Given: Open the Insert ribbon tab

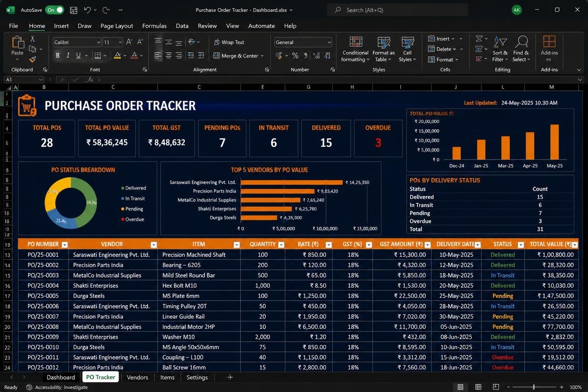Looking at the screenshot, I should (x=61, y=26).
